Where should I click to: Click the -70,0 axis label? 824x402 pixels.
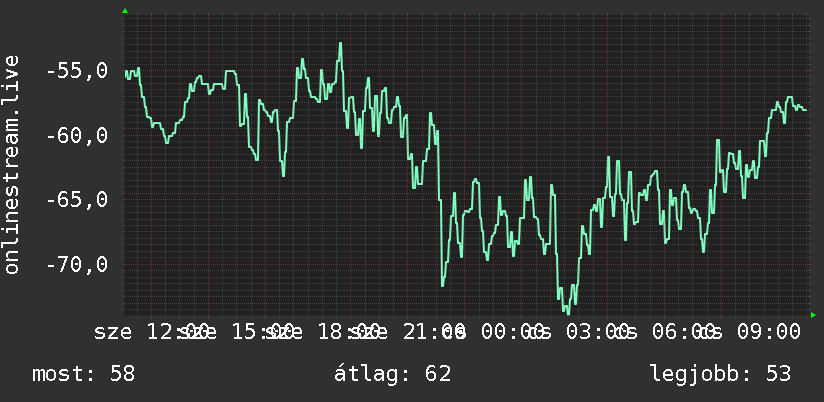click(x=77, y=264)
